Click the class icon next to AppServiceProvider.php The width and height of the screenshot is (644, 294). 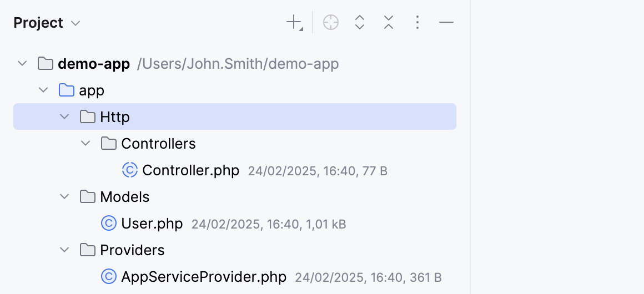tap(108, 277)
